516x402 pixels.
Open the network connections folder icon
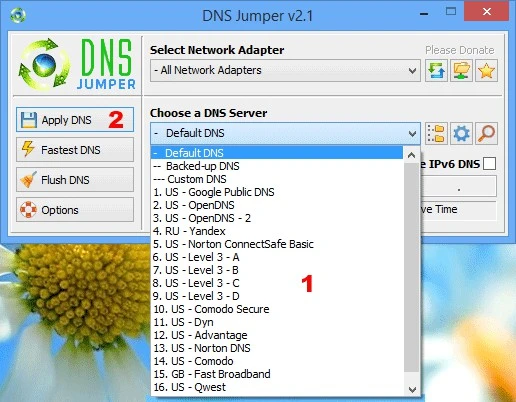tap(461, 71)
